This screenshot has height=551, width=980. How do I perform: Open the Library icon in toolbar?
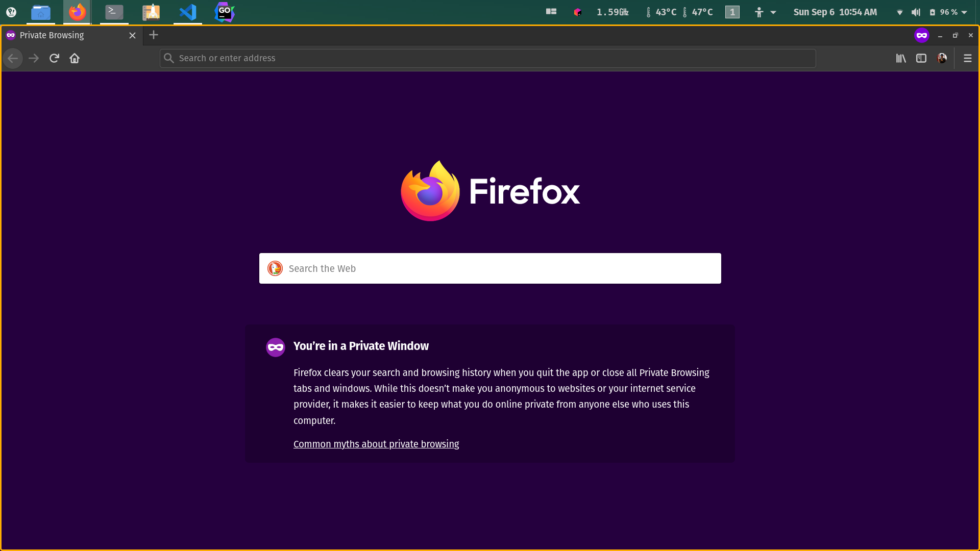(x=901, y=58)
